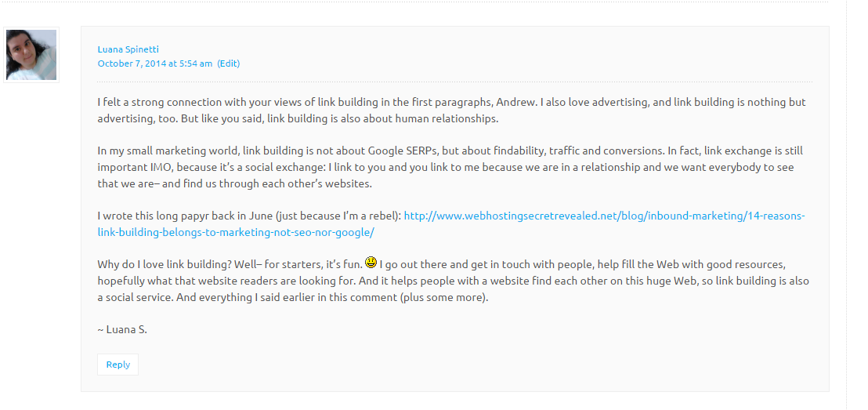The width and height of the screenshot is (868, 410).
Task: Click the smiley face emoticon after "it's fun."
Action: tap(371, 262)
